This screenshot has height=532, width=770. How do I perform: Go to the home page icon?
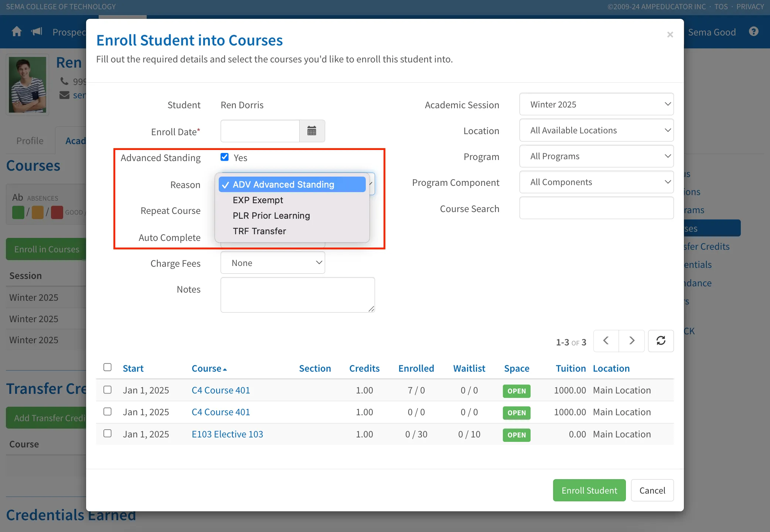(17, 32)
